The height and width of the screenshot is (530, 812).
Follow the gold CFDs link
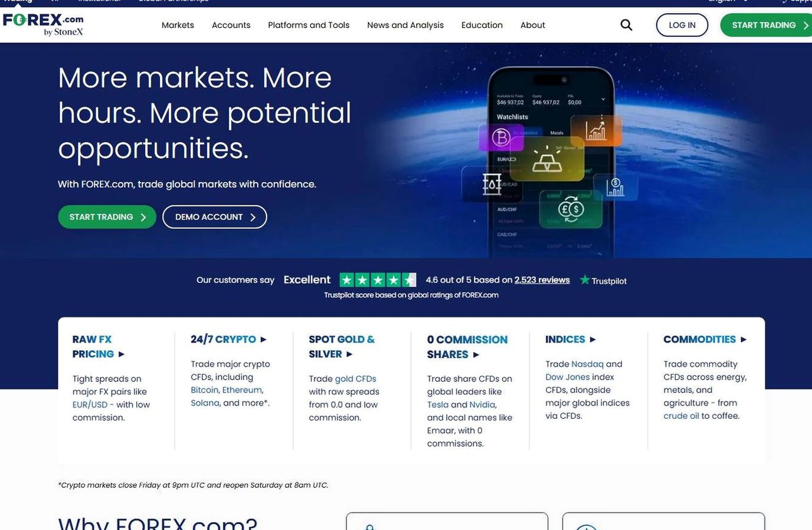[x=355, y=379]
